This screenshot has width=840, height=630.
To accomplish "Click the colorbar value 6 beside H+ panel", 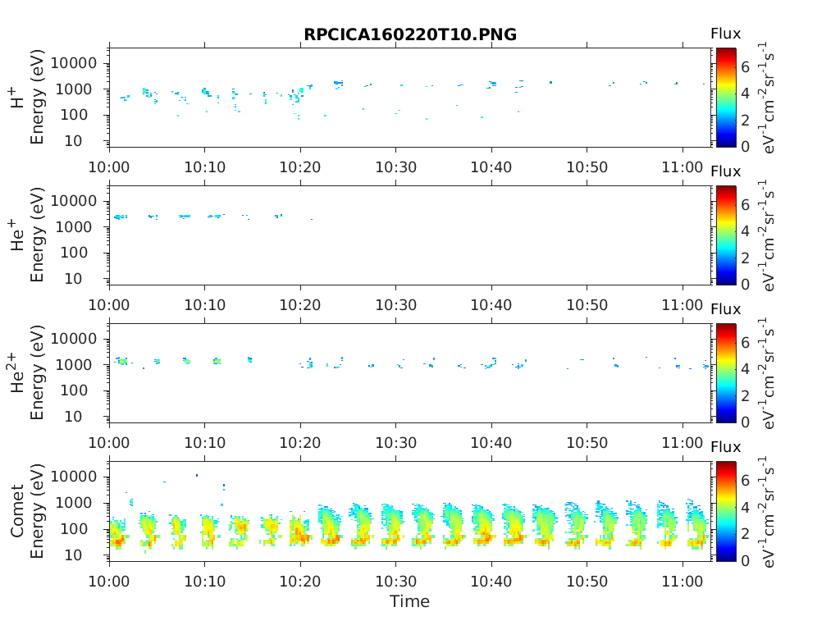I will click(745, 67).
